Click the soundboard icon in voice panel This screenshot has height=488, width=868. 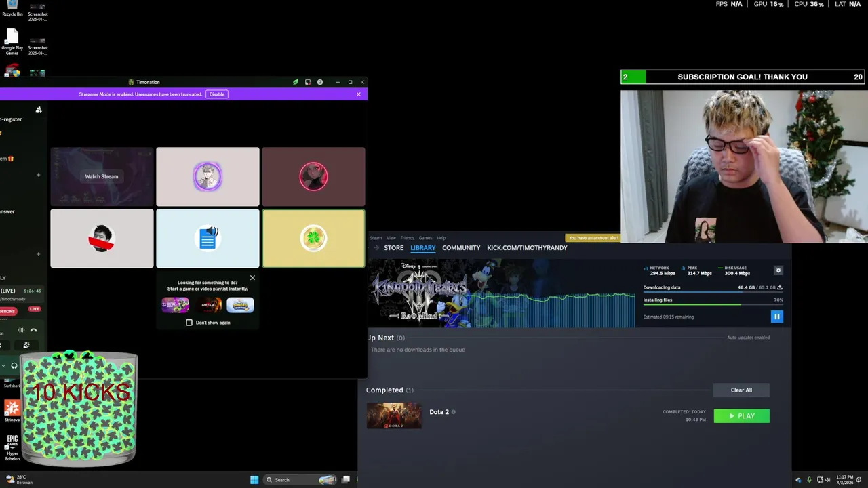pos(26,345)
